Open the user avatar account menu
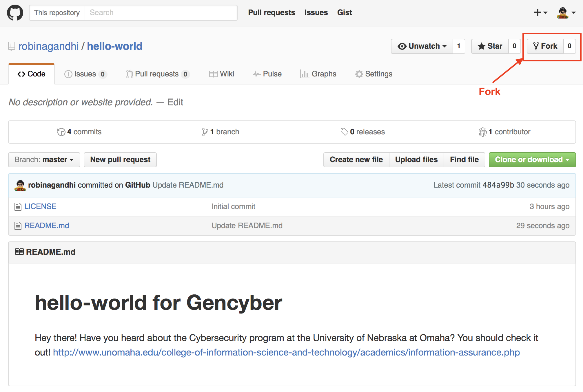Viewport: 583px width, 392px height. (566, 13)
